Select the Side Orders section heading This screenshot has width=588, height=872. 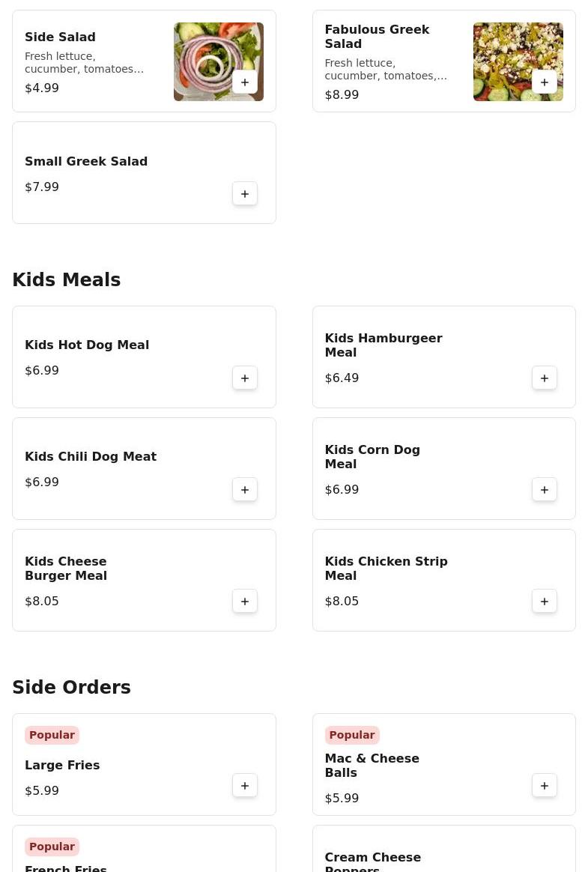point(71,687)
